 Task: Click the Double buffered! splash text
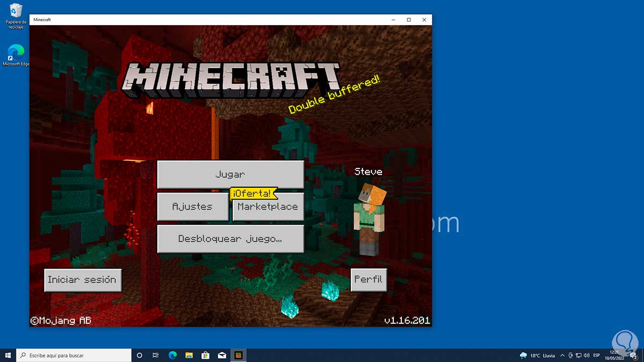coord(335,94)
